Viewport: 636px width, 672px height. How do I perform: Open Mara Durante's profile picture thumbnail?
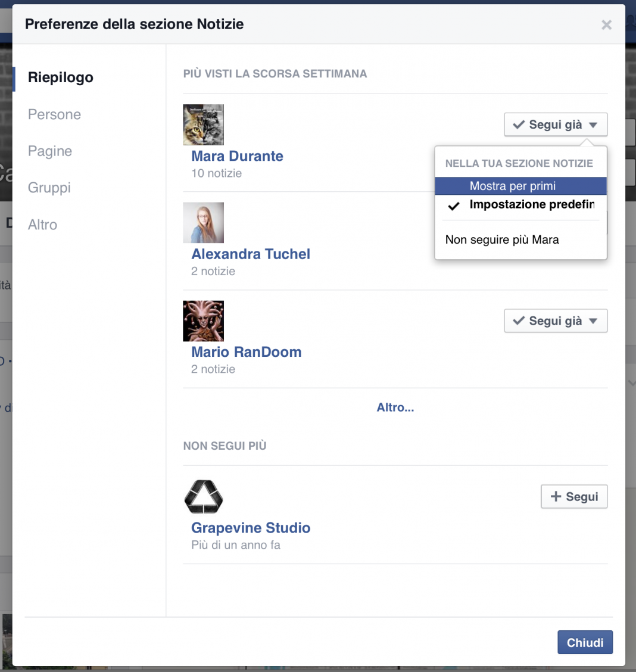click(203, 125)
